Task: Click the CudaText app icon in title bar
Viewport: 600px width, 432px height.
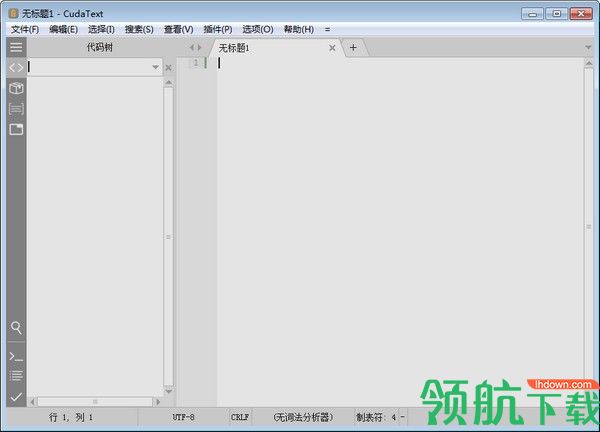Action: [x=13, y=14]
